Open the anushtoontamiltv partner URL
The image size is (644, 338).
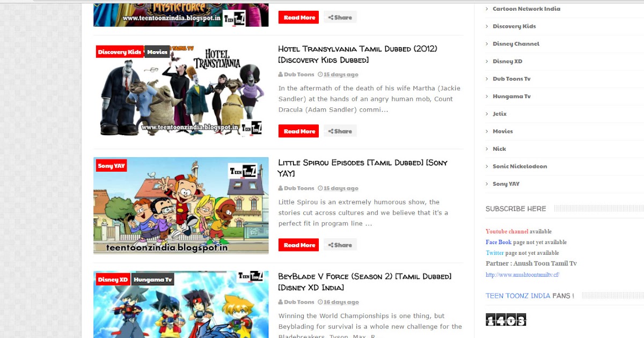522,275
